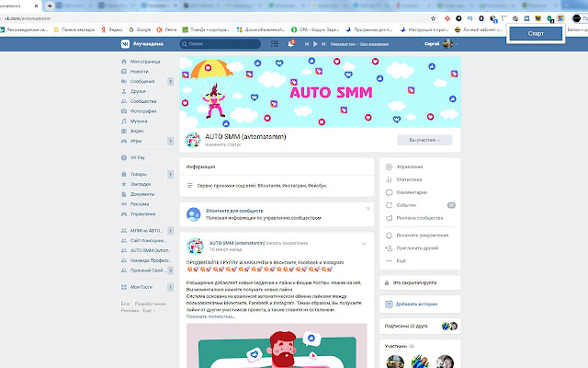The height and width of the screenshot is (368, 588).
Task: Open the notifications bell in VK header
Action: (290, 44)
